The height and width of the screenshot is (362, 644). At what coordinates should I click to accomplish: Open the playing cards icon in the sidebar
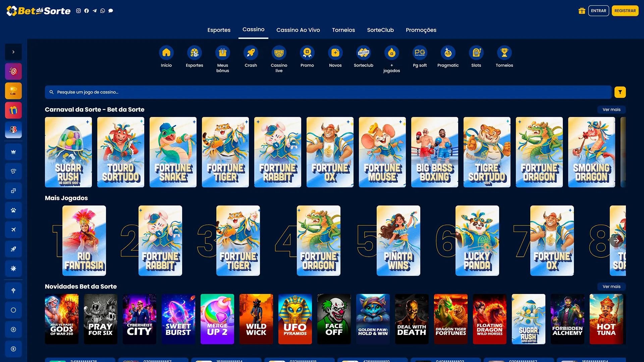pyautogui.click(x=13, y=171)
